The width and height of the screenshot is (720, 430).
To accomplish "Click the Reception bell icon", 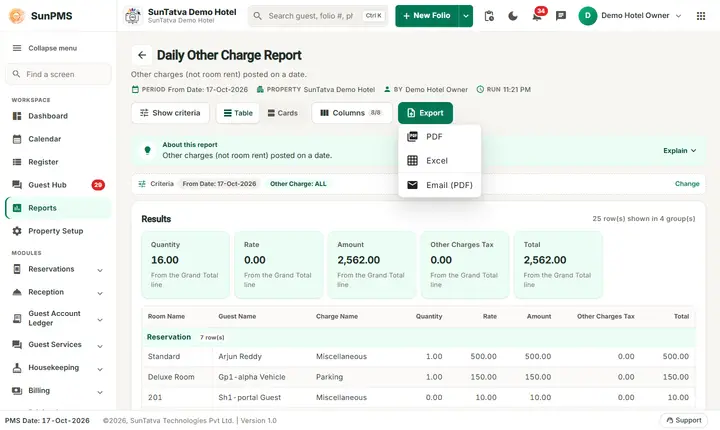I will point(17,292).
